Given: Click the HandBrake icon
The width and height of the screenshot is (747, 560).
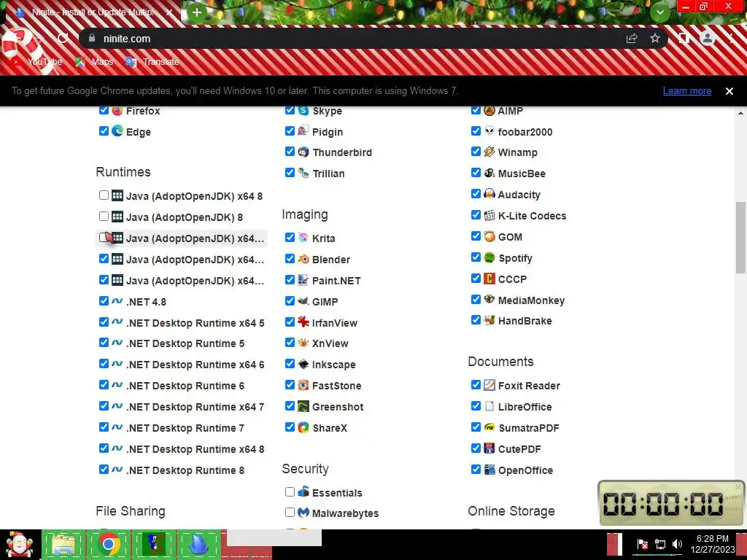Looking at the screenshot, I should (489, 321).
